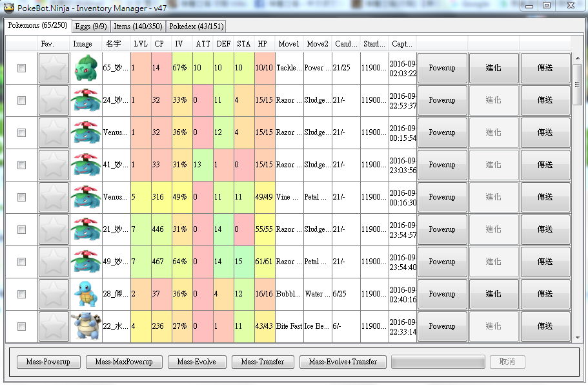Sort by the Capt... column header
This screenshot has width=588, height=385.
(x=402, y=44)
